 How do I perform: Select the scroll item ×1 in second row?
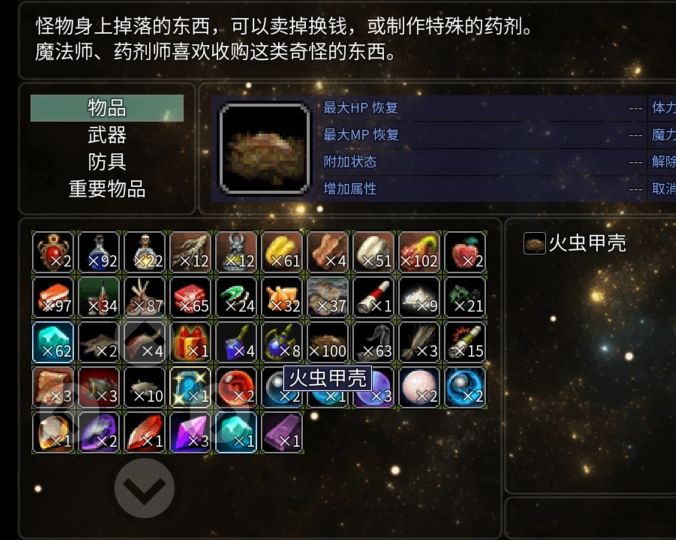click(373, 297)
